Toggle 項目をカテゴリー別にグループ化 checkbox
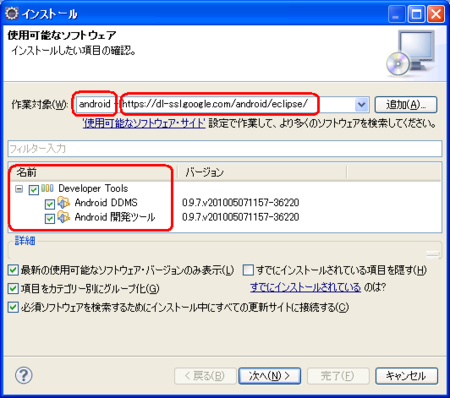450x398 pixels. pos(13,288)
